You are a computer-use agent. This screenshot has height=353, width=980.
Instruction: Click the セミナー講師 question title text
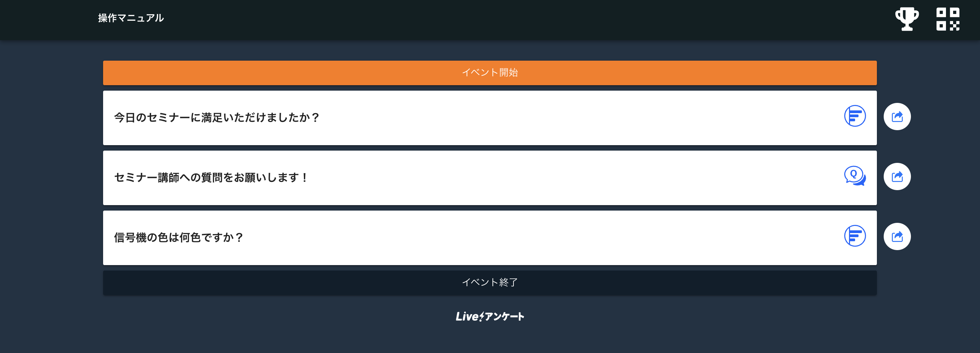(211, 178)
